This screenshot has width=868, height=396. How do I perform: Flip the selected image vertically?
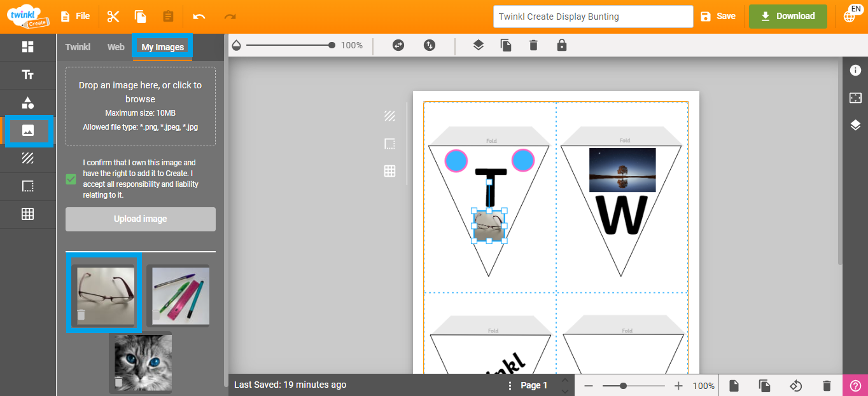point(430,45)
